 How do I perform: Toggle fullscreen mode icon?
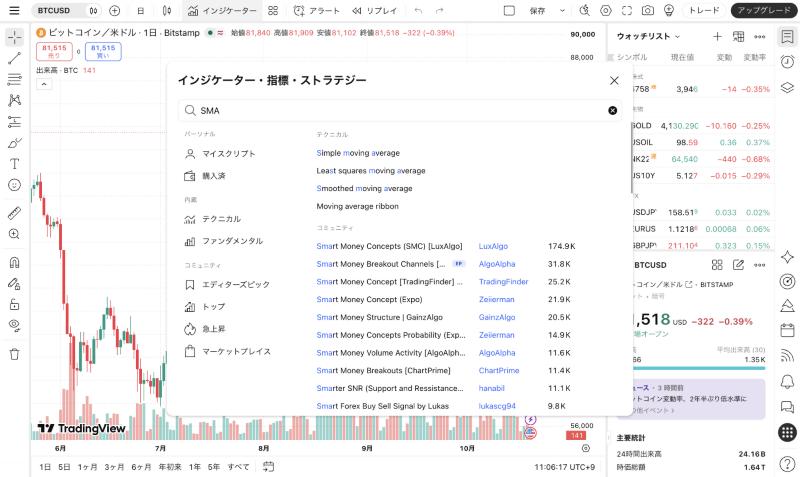click(x=627, y=10)
